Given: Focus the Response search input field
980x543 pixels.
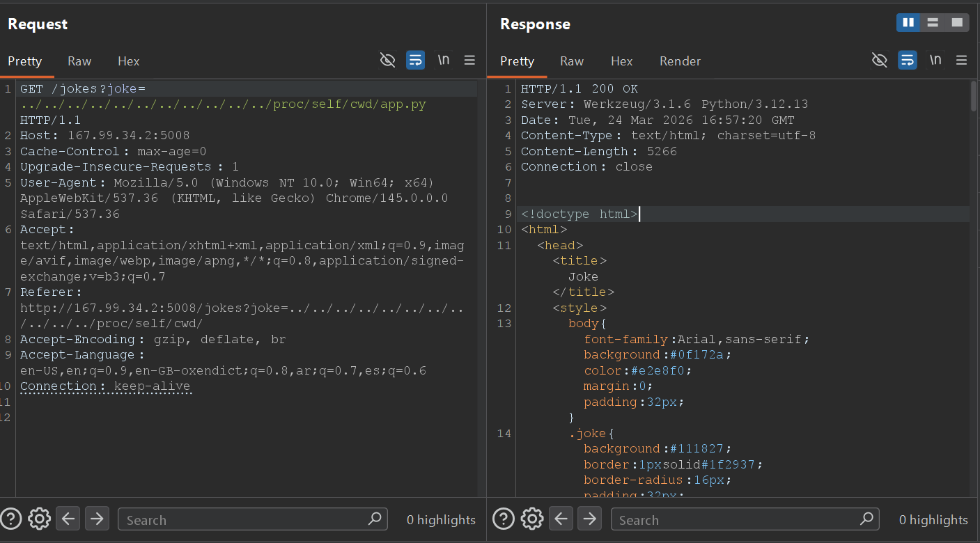Looking at the screenshot, I should click(745, 519).
